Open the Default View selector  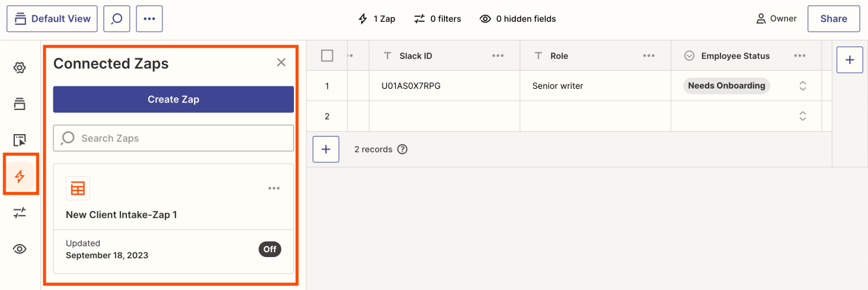pyautogui.click(x=52, y=19)
